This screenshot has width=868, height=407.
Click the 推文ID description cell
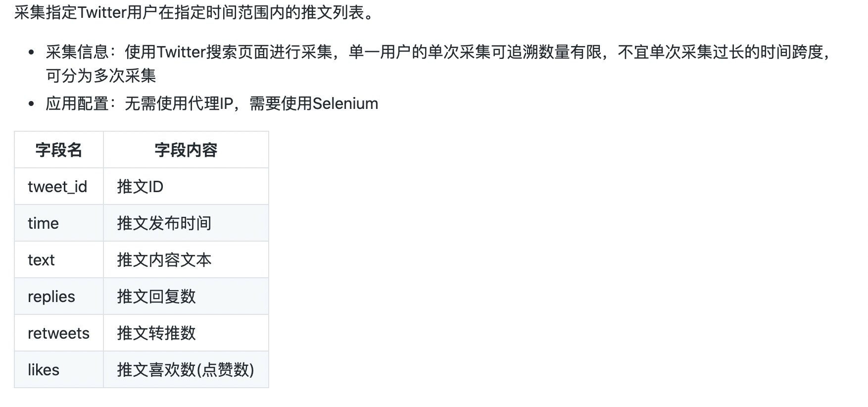[140, 187]
